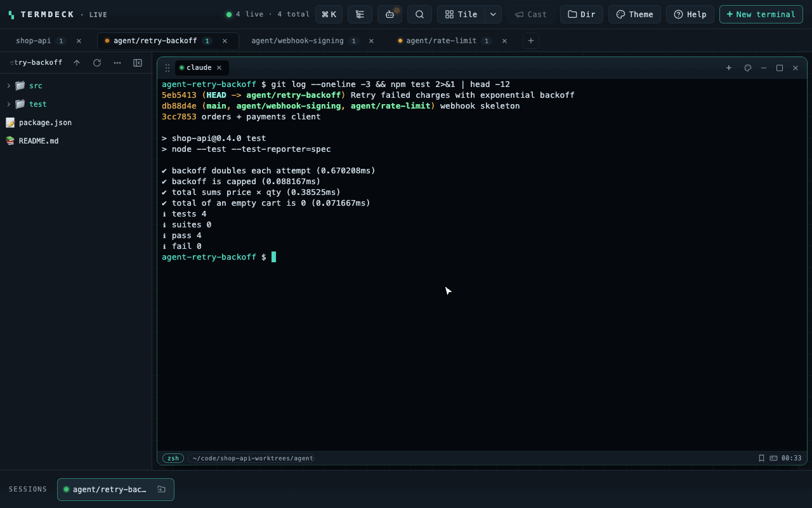This screenshot has height=508, width=812.
Task: Create a New terminal
Action: 761,14
